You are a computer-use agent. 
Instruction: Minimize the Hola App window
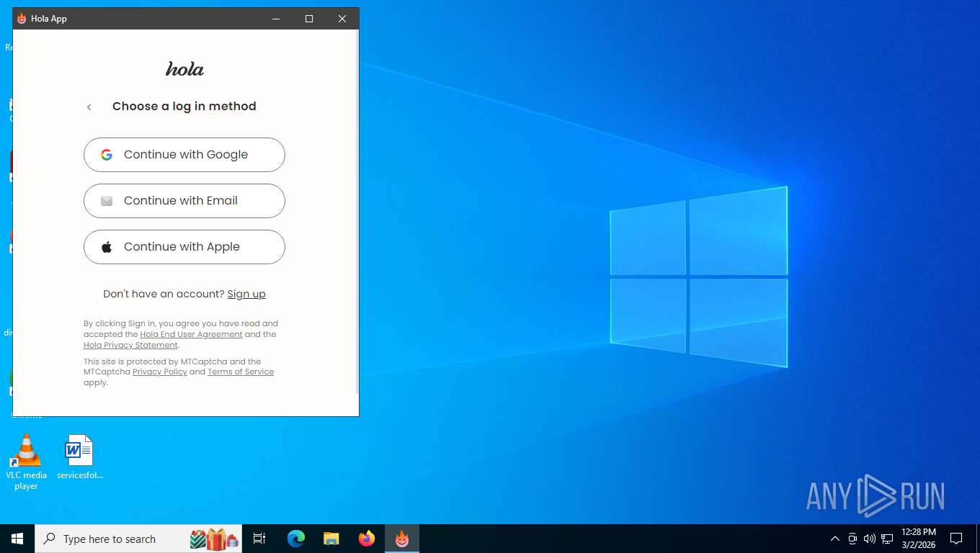click(276, 19)
